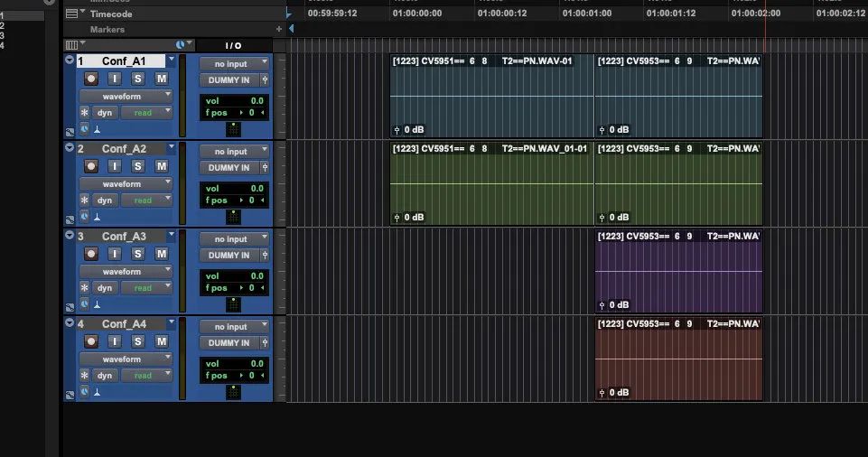Open the track list column view icon
The width and height of the screenshot is (868, 457).
(72, 44)
